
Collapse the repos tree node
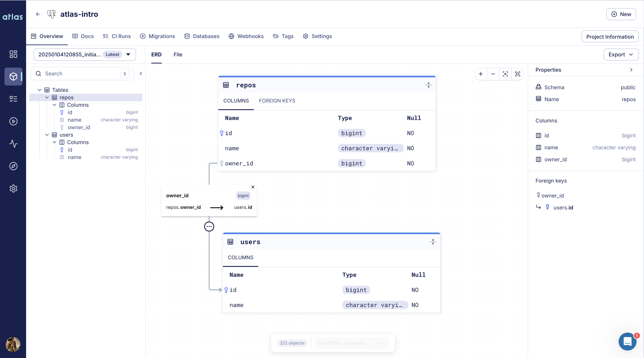click(x=47, y=97)
